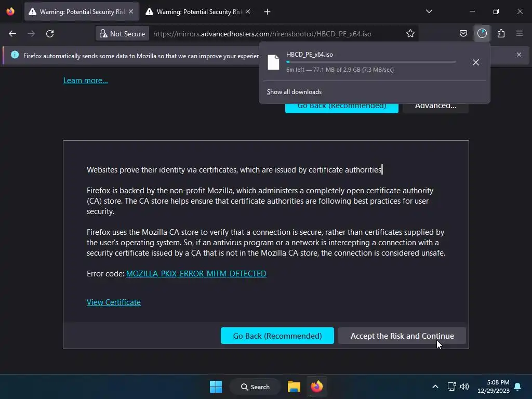The image size is (532, 399).
Task: Click the Firefox taskbar icon
Action: pos(316,387)
